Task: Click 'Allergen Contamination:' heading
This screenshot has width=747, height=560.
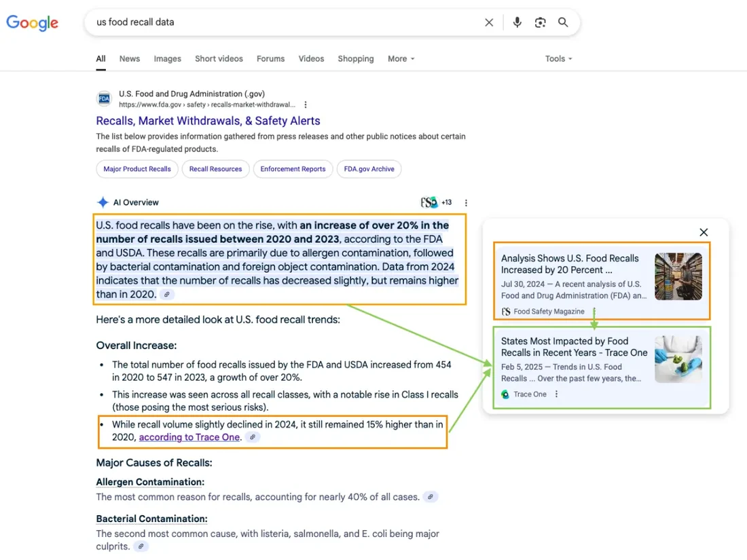Action: 150,482
